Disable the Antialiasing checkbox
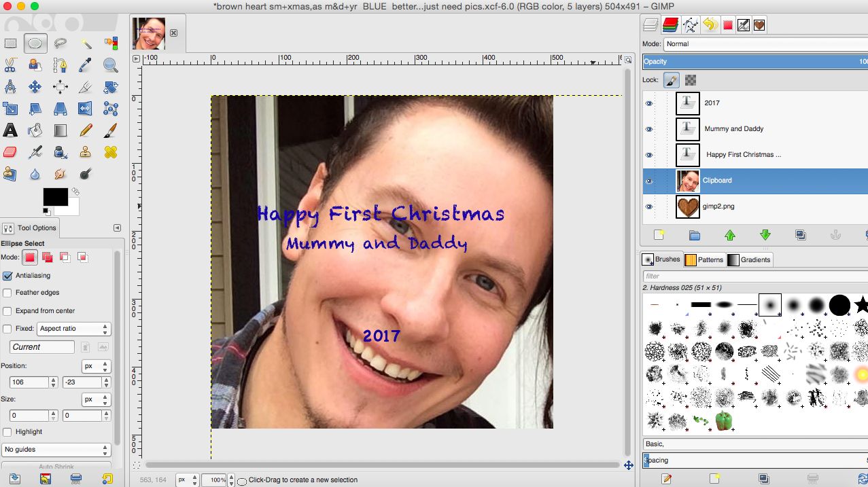This screenshot has height=487, width=868. (x=8, y=276)
